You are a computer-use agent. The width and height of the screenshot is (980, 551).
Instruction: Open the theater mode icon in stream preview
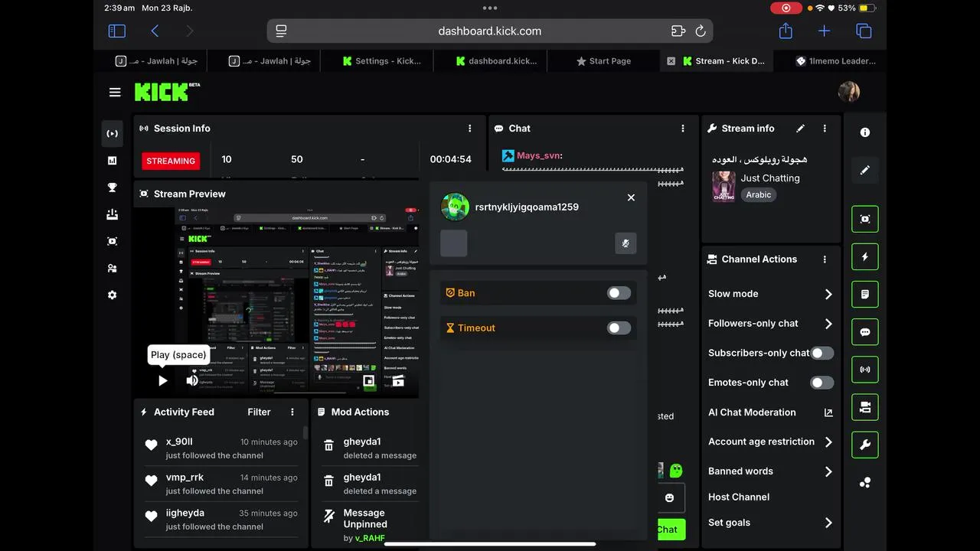(x=398, y=380)
